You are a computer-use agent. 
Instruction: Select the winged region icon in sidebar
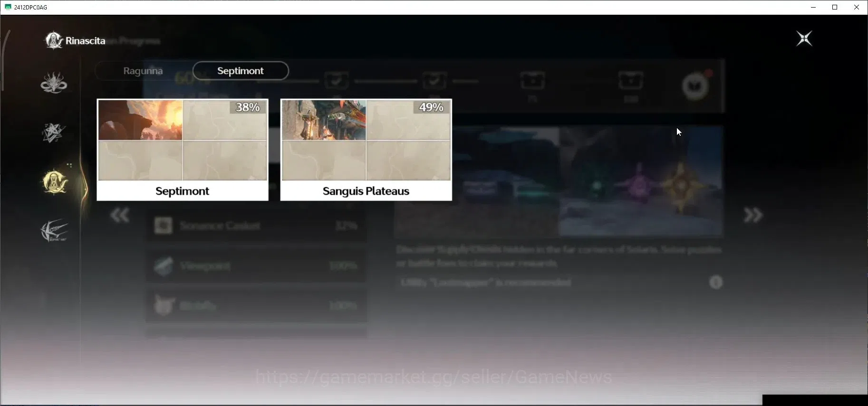pyautogui.click(x=54, y=231)
